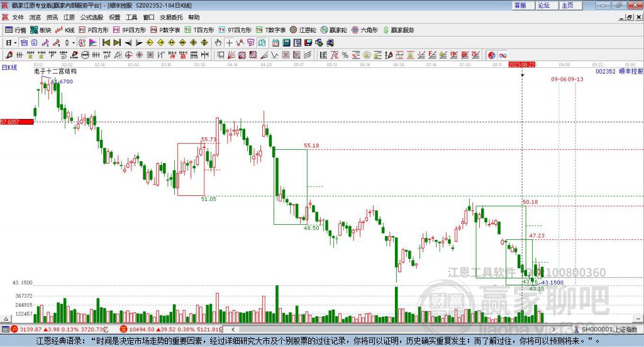
Task: Open the T四方形 tool
Action: 199,30
